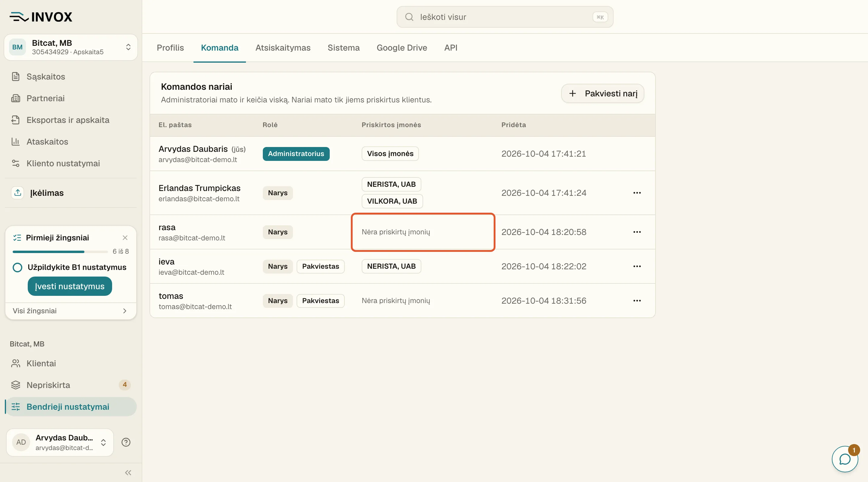The image size is (868, 482).
Task: Click Įvesti nustatymus button
Action: (x=70, y=286)
